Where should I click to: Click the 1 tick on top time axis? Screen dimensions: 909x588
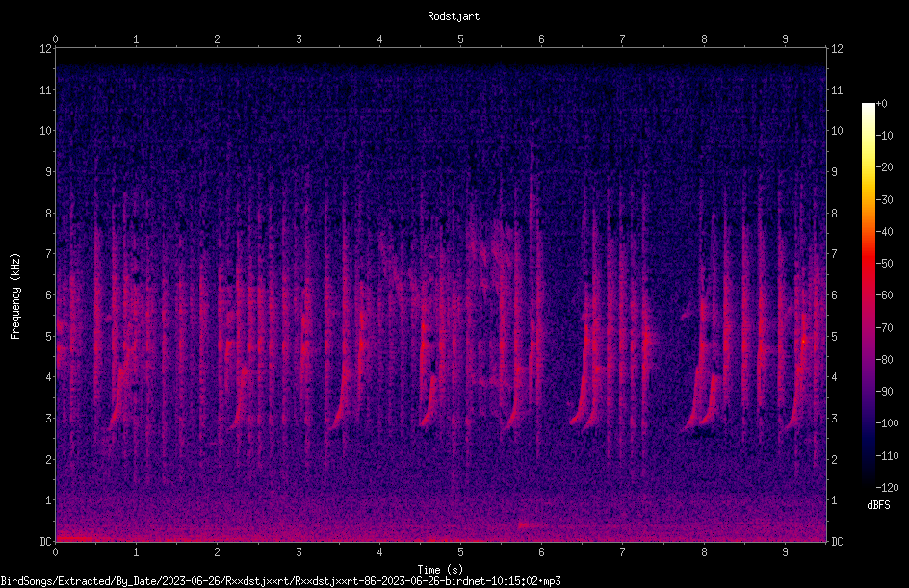click(x=136, y=39)
